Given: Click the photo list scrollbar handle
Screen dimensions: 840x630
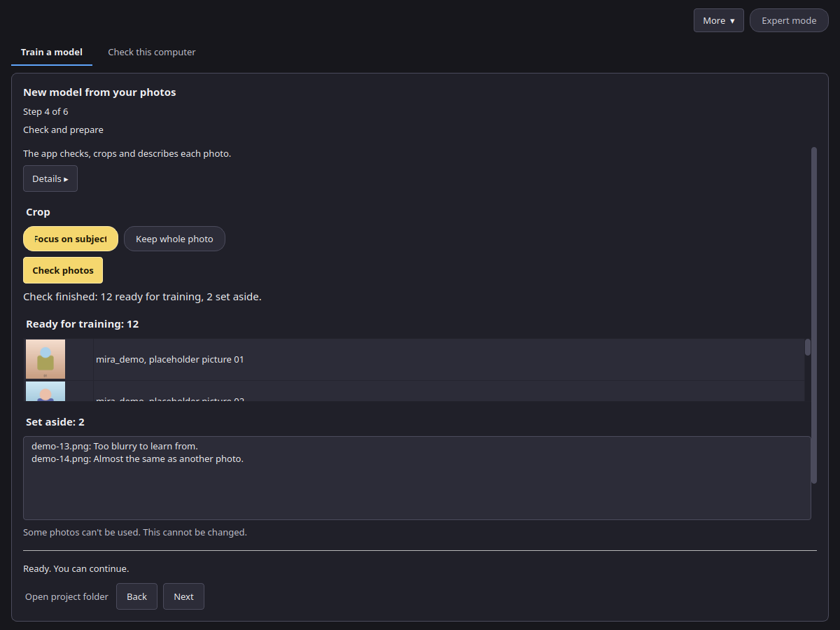Looking at the screenshot, I should tap(808, 347).
